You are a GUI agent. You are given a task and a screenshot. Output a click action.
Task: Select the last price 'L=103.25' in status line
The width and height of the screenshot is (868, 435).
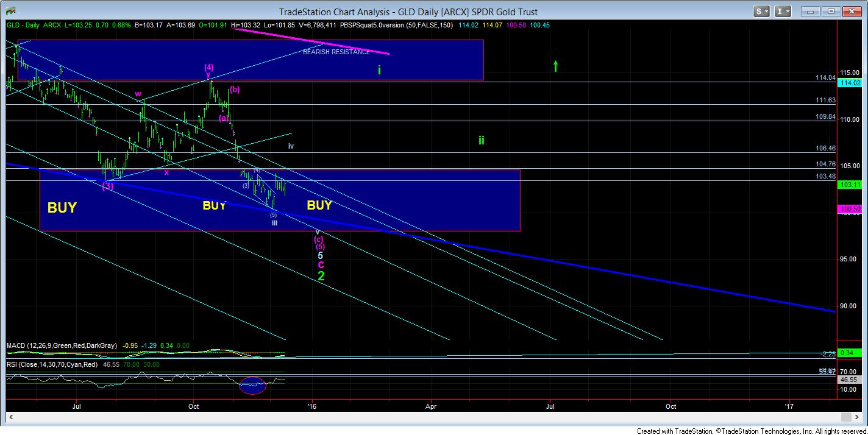pyautogui.click(x=80, y=25)
